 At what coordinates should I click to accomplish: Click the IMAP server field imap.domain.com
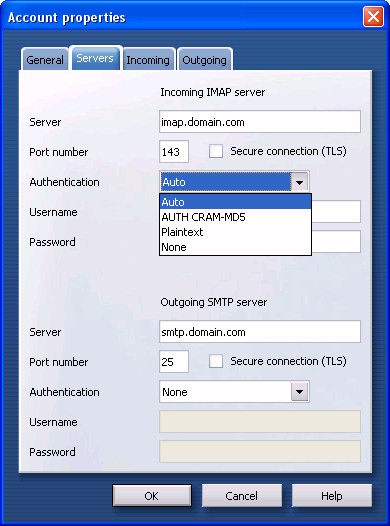pos(260,122)
